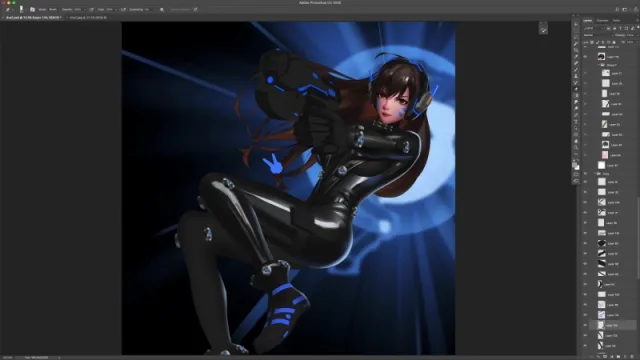Screen dimensions: 640x360
Task: Toggle pressure for opacity in options bar
Action: click(91, 9)
